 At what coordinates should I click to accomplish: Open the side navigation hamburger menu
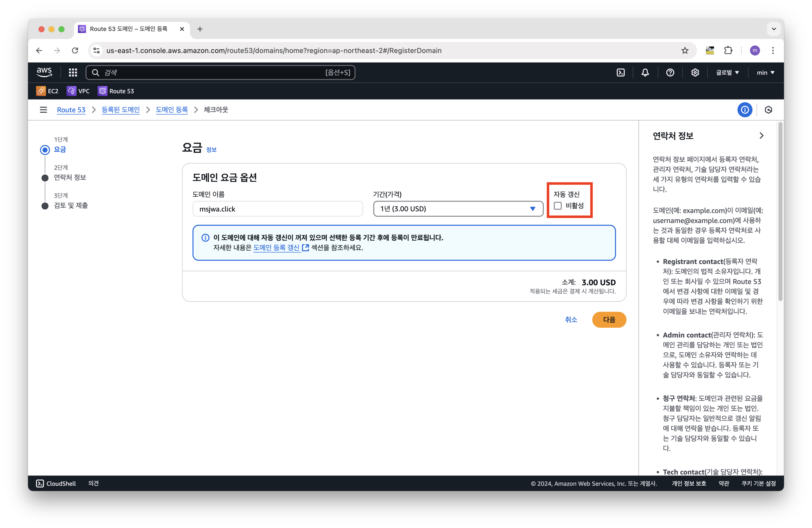43,110
